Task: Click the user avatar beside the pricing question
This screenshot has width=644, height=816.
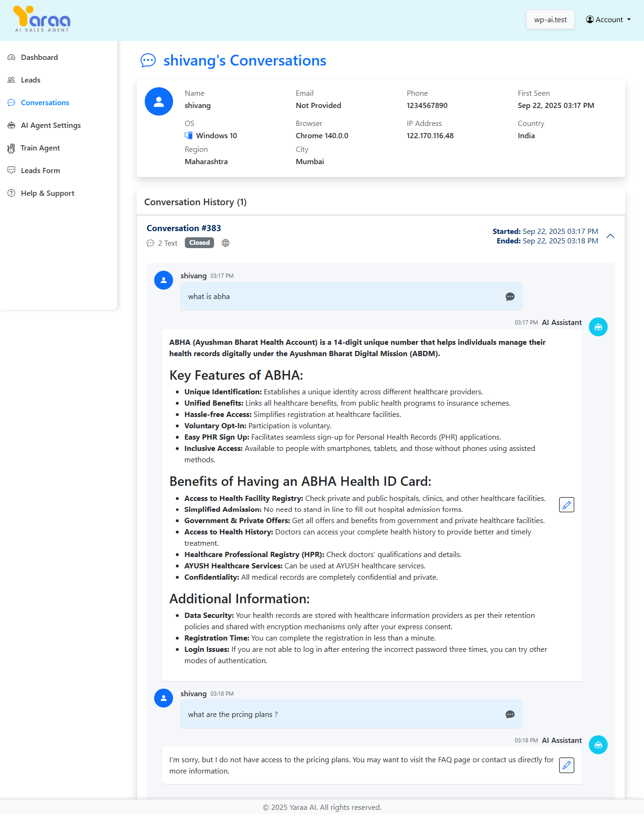Action: click(164, 698)
